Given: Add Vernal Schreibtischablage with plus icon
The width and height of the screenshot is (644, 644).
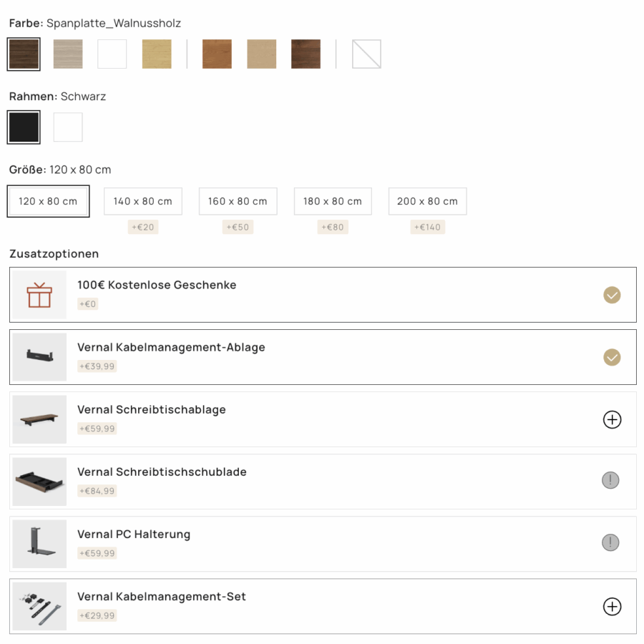Looking at the screenshot, I should tap(612, 420).
